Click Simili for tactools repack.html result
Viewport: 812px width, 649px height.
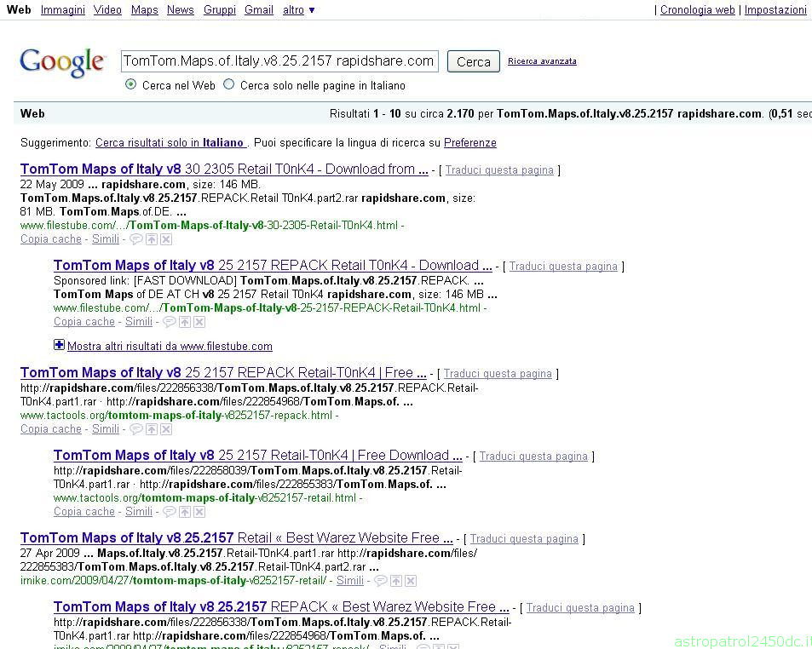[x=106, y=429]
